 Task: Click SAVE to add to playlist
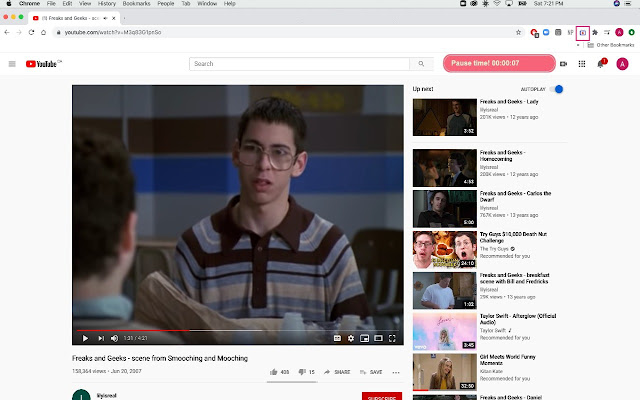[371, 372]
